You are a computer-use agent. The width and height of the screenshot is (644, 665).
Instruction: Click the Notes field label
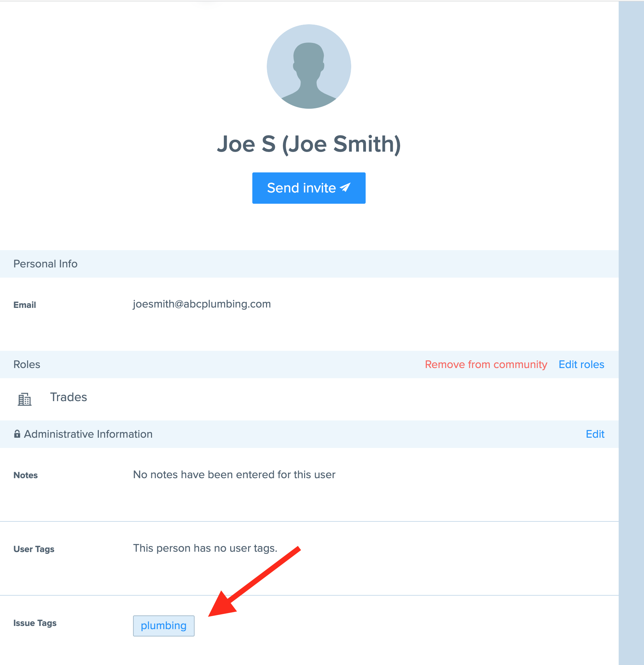25,475
